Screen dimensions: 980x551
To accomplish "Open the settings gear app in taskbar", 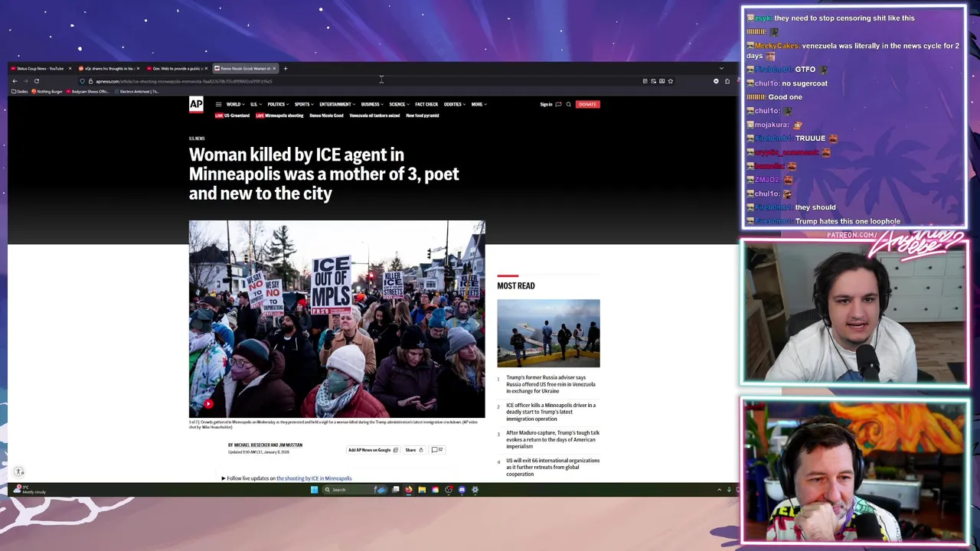I will pyautogui.click(x=475, y=490).
